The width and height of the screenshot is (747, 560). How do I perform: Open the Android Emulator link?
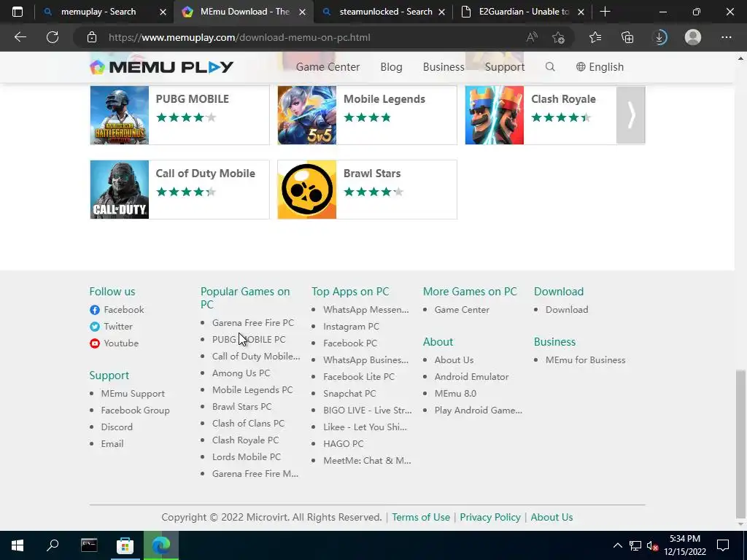[472, 377]
